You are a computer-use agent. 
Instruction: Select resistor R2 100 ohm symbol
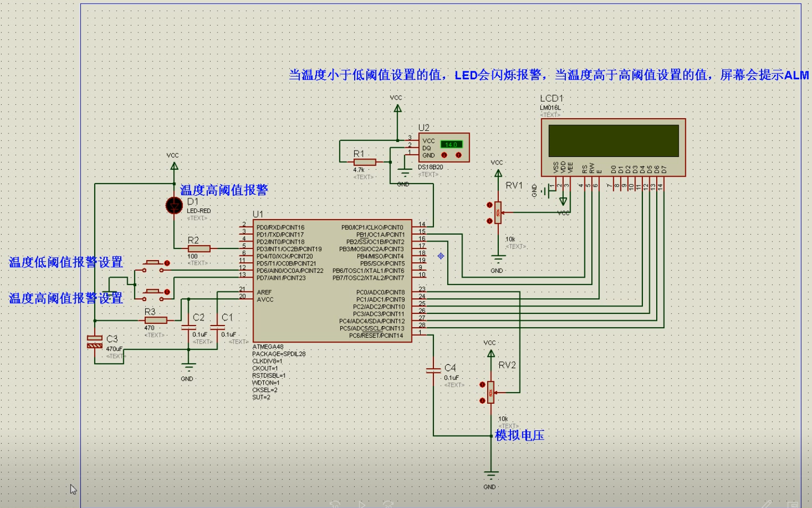(x=199, y=248)
